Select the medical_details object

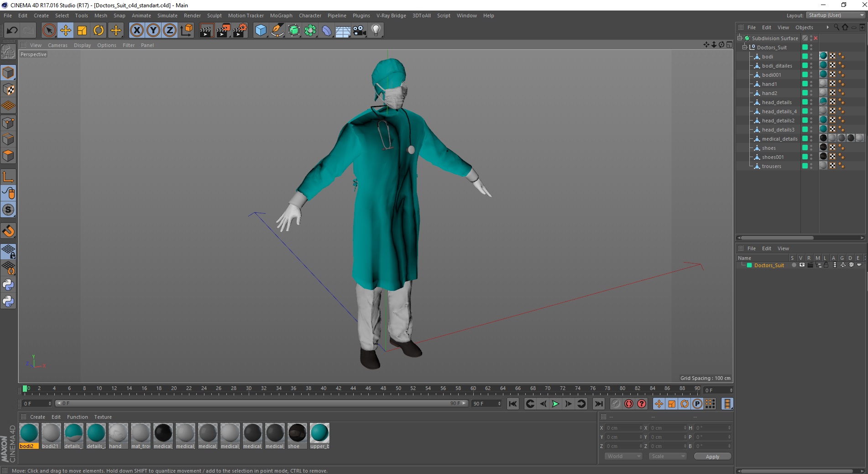(x=779, y=139)
